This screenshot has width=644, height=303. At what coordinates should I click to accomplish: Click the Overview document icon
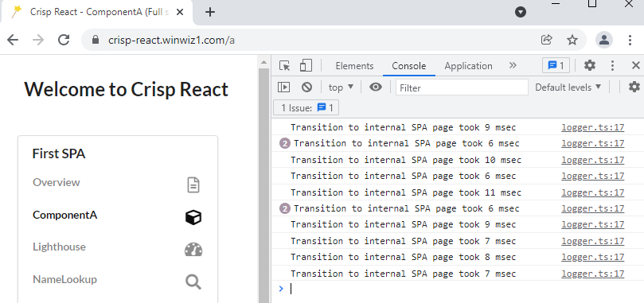tap(193, 185)
